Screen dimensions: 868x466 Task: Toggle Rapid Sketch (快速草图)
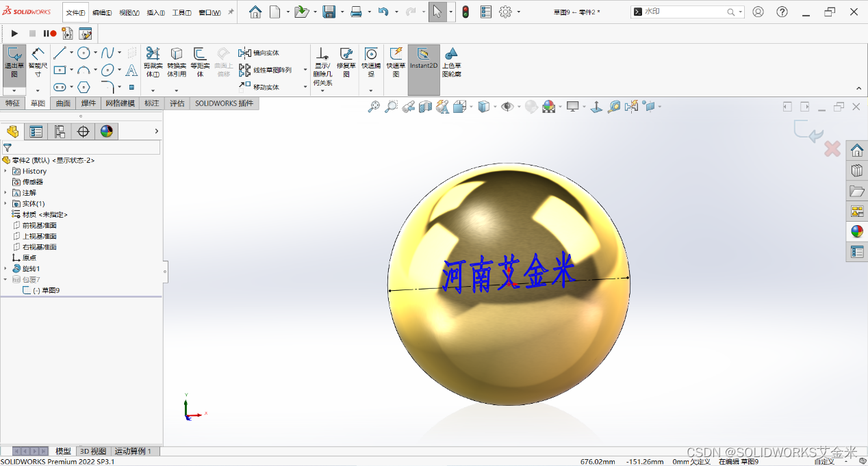tap(396, 62)
